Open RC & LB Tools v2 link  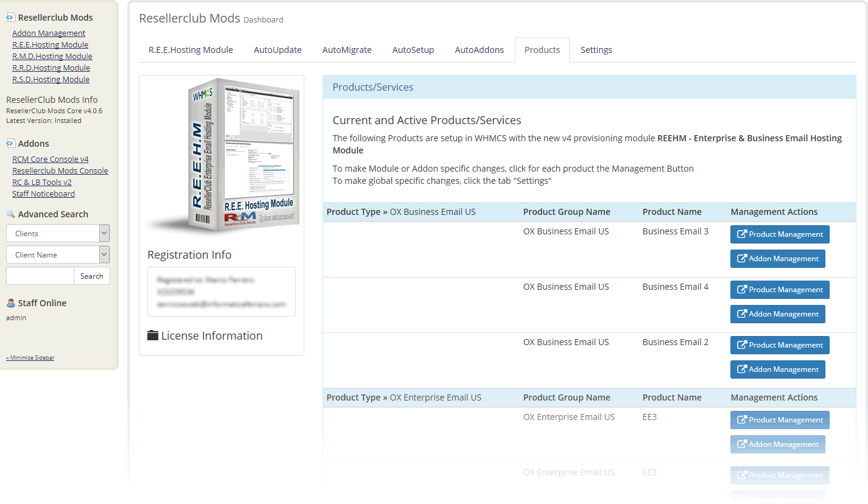(42, 182)
